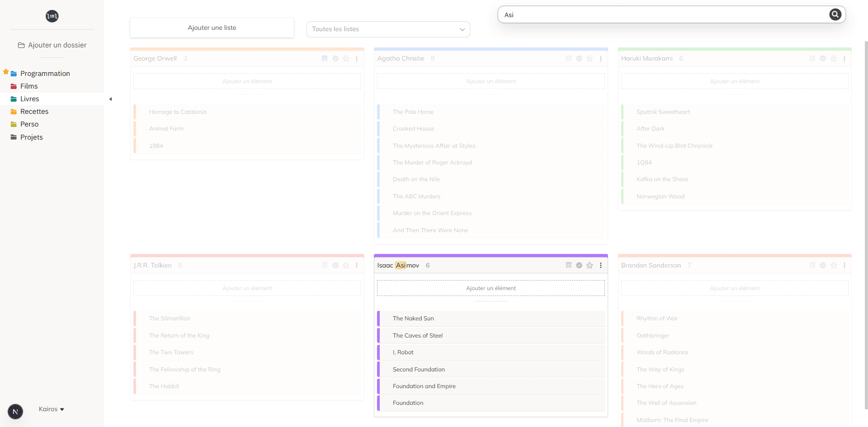Toggle the checkmark circle on Haruki Murakami list
Screen dimensions: 868x427
click(823, 58)
